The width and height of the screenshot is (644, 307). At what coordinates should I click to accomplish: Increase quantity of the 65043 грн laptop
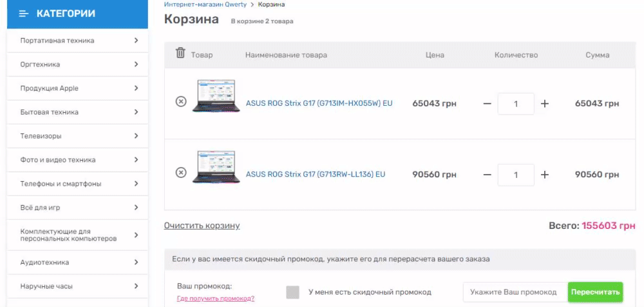click(545, 104)
